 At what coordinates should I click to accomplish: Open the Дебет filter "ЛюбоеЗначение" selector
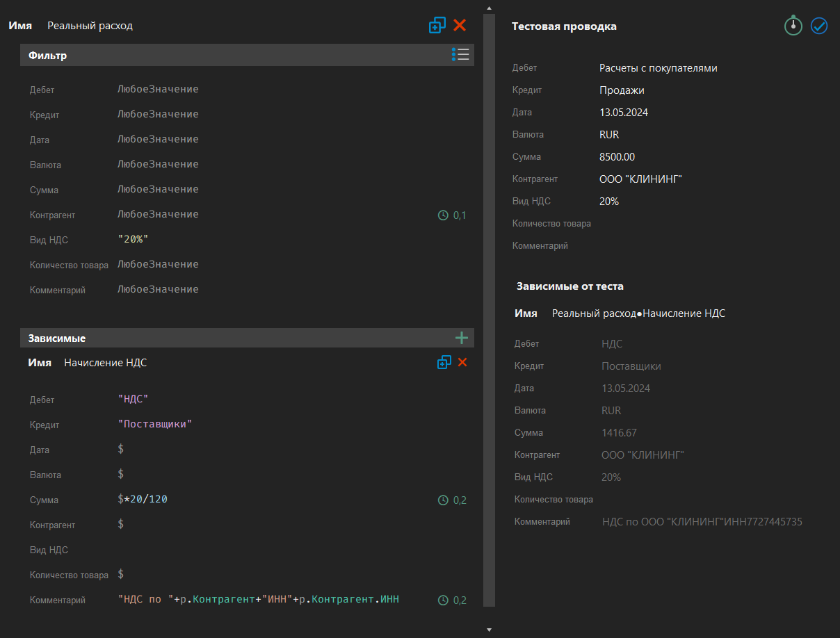pyautogui.click(x=159, y=90)
